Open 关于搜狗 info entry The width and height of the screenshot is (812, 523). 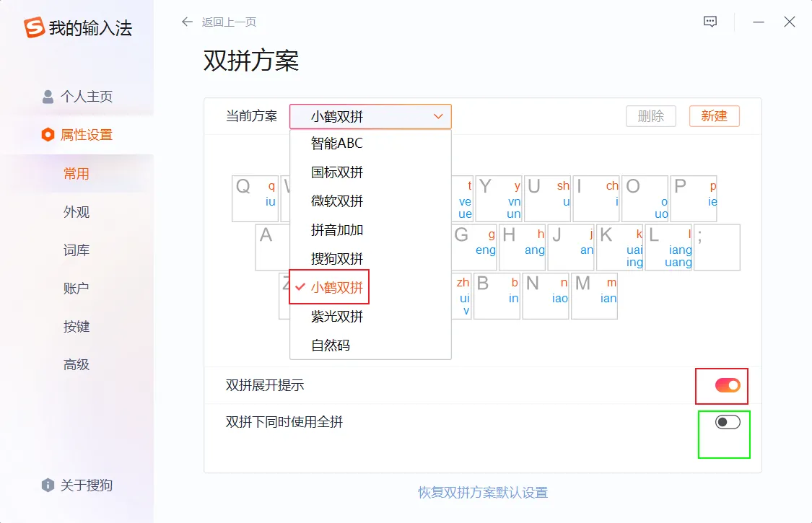tap(77, 485)
